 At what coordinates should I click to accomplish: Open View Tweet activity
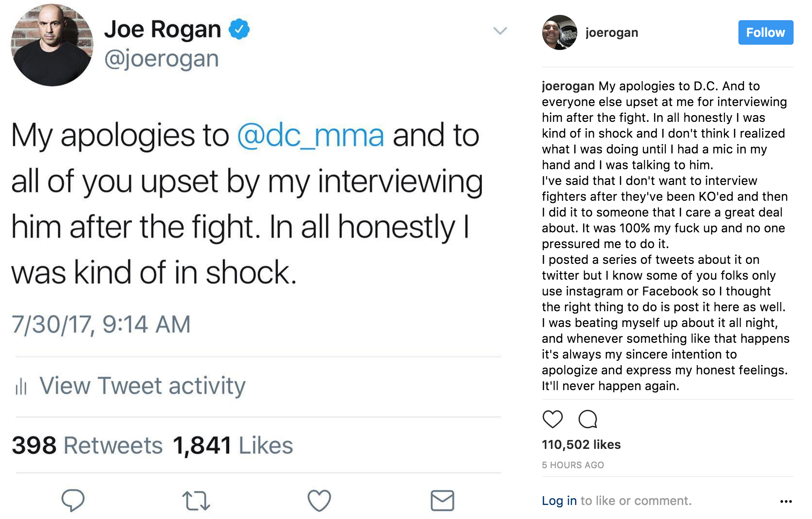click(x=142, y=386)
